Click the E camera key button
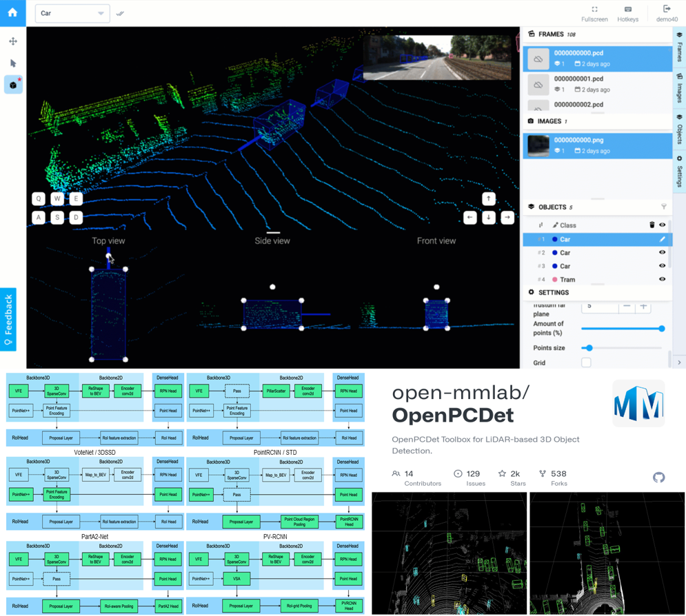The width and height of the screenshot is (686, 616). [76, 199]
